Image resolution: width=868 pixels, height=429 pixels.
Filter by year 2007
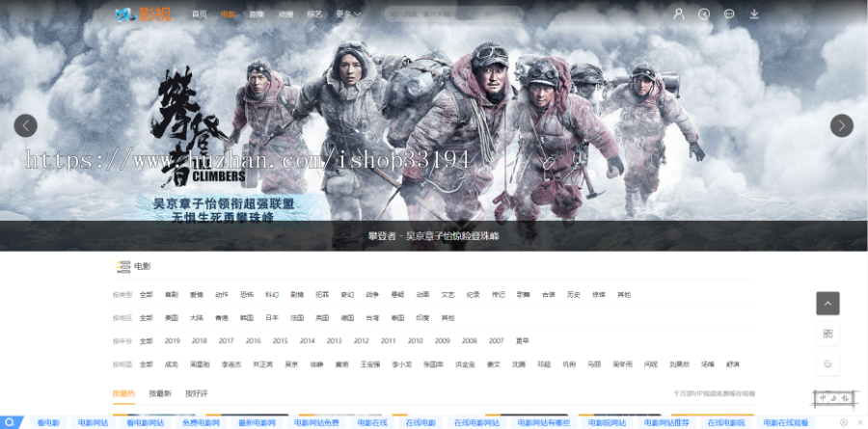[x=496, y=341]
